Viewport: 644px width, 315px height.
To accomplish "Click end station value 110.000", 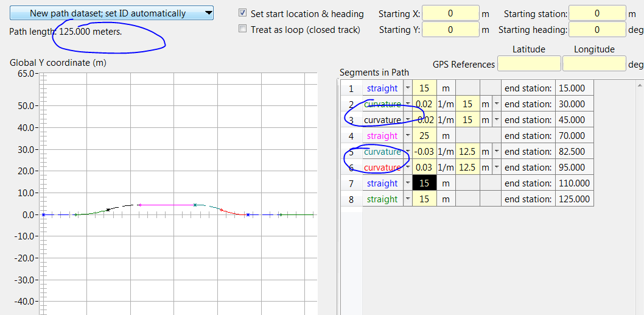I will tap(574, 183).
